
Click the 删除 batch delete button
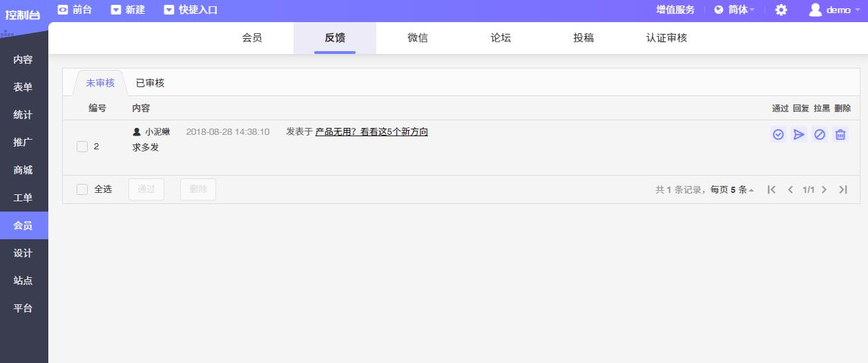(198, 189)
